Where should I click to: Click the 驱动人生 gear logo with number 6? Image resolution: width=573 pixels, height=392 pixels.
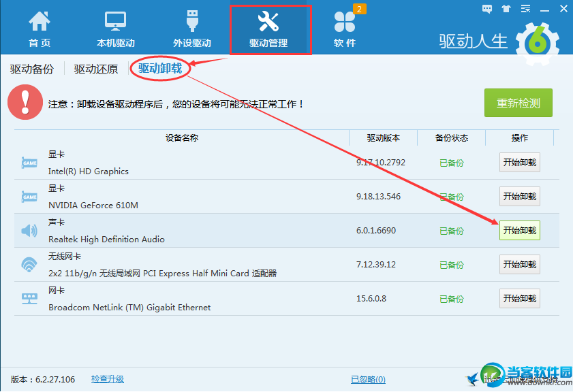(x=537, y=43)
